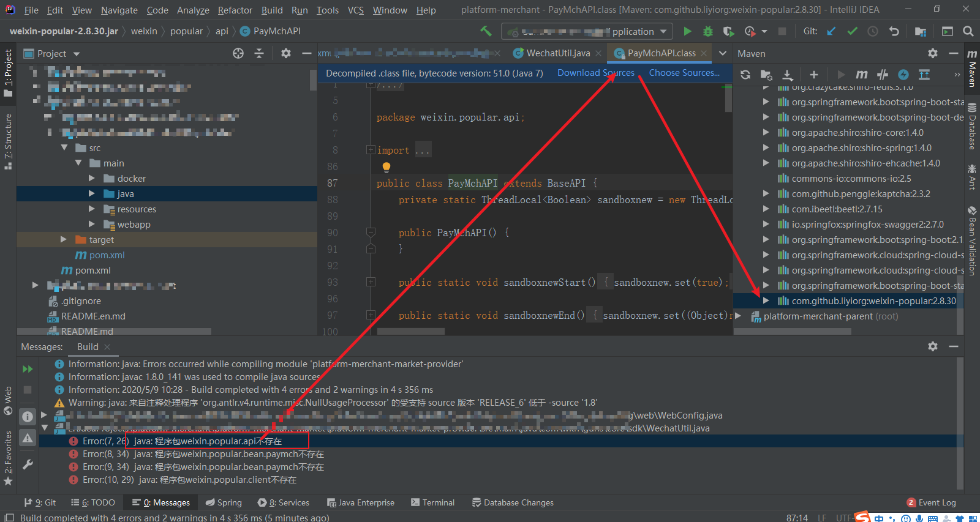
Task: Show hidden editor tabs dropdown
Action: coord(723,53)
